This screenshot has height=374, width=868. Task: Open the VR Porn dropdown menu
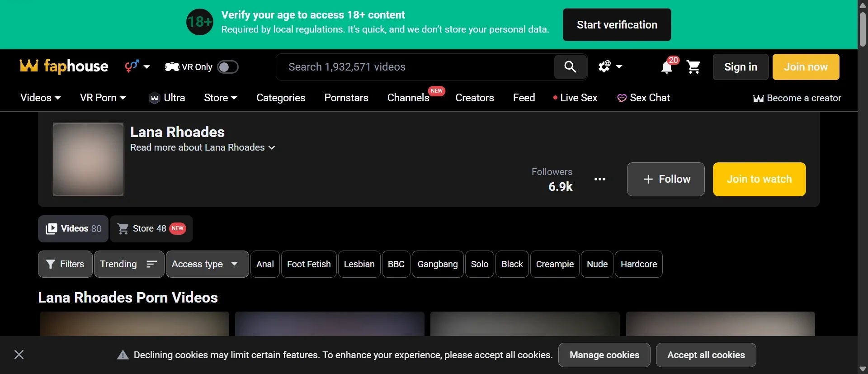tap(103, 98)
